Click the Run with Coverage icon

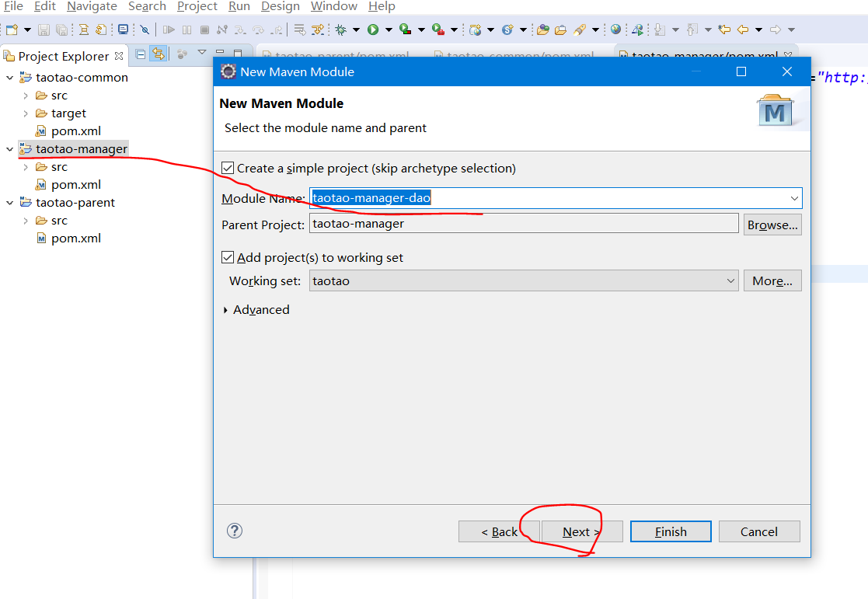405,30
